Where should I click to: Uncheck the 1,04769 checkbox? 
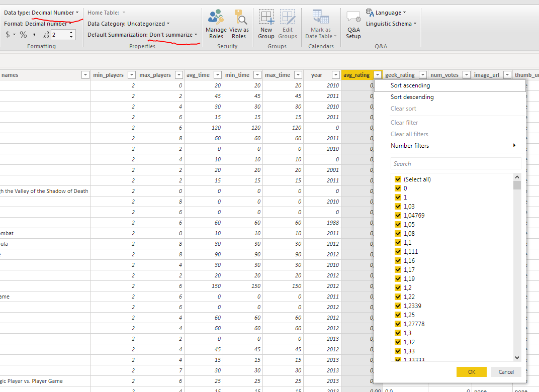coord(398,216)
